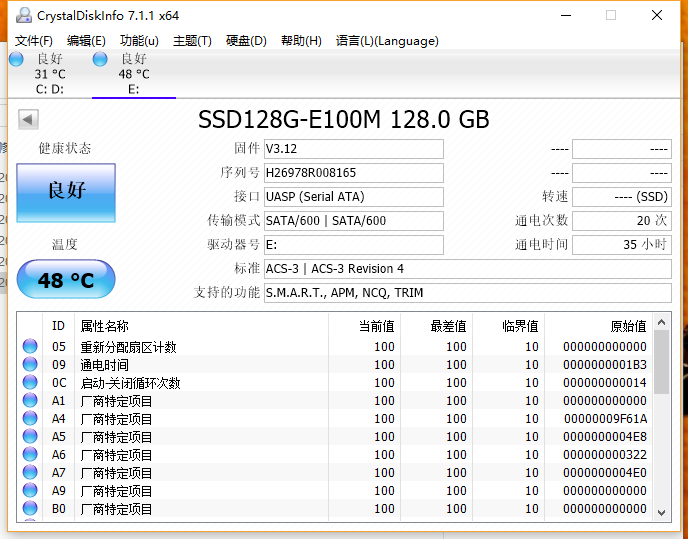Open the 硬盘(D) menu
This screenshot has width=688, height=539.
[246, 41]
